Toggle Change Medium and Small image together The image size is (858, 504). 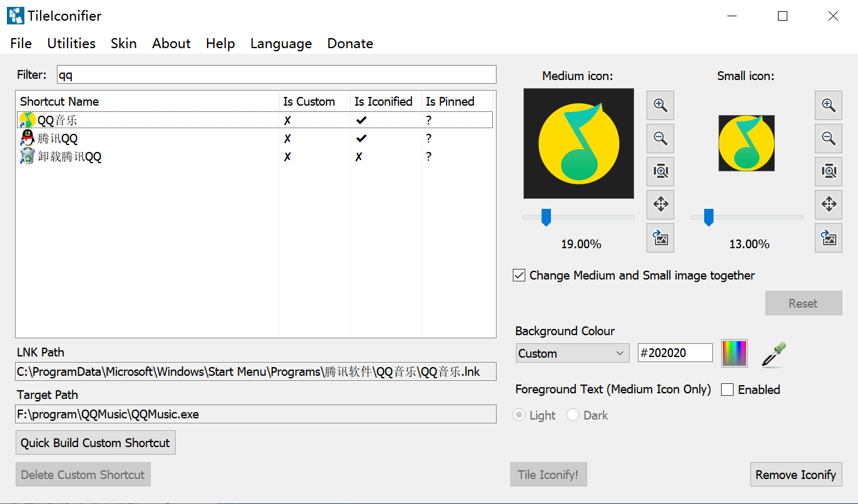518,275
